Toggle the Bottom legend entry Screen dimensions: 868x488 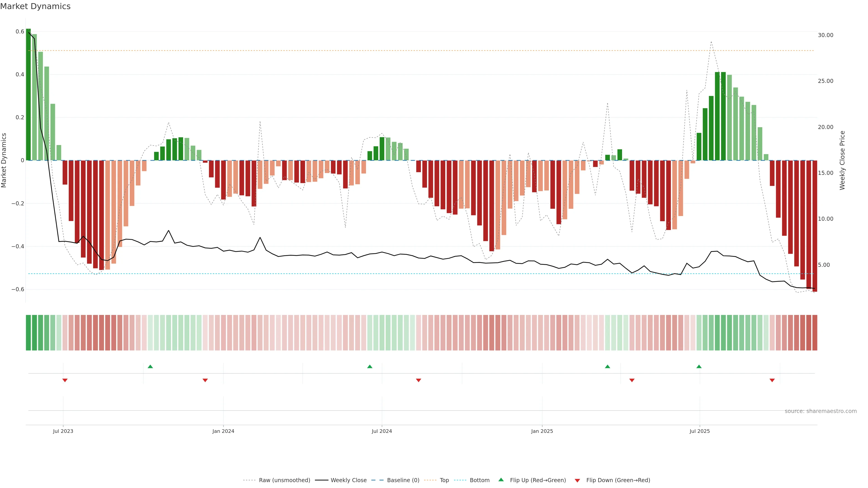479,480
